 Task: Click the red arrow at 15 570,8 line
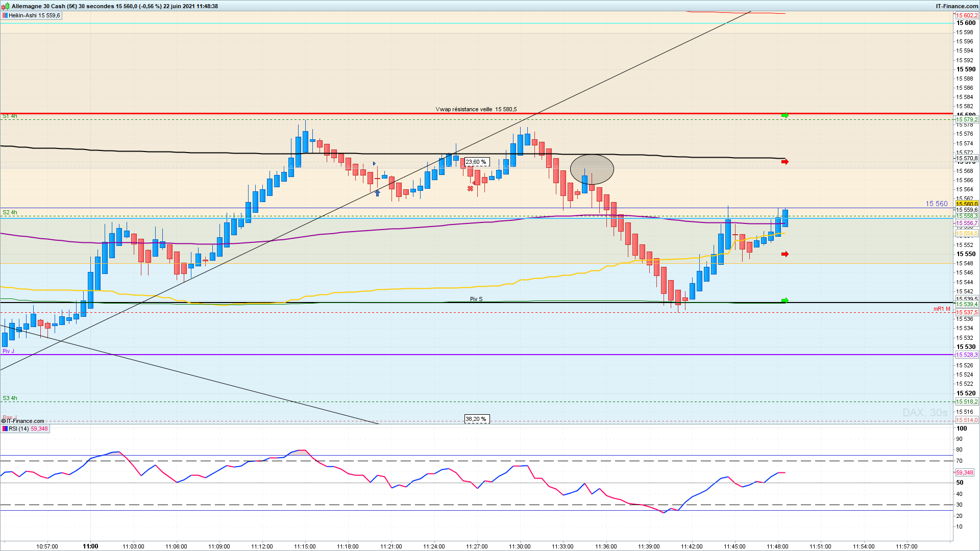[785, 162]
